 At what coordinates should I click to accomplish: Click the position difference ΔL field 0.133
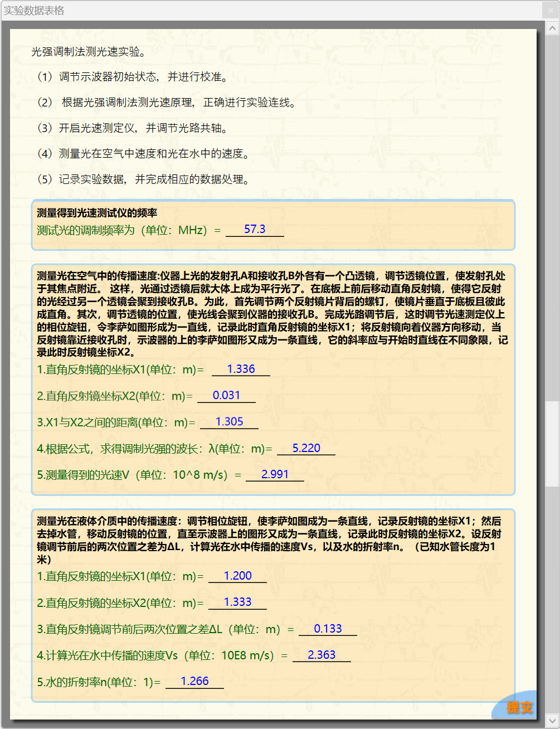click(328, 629)
